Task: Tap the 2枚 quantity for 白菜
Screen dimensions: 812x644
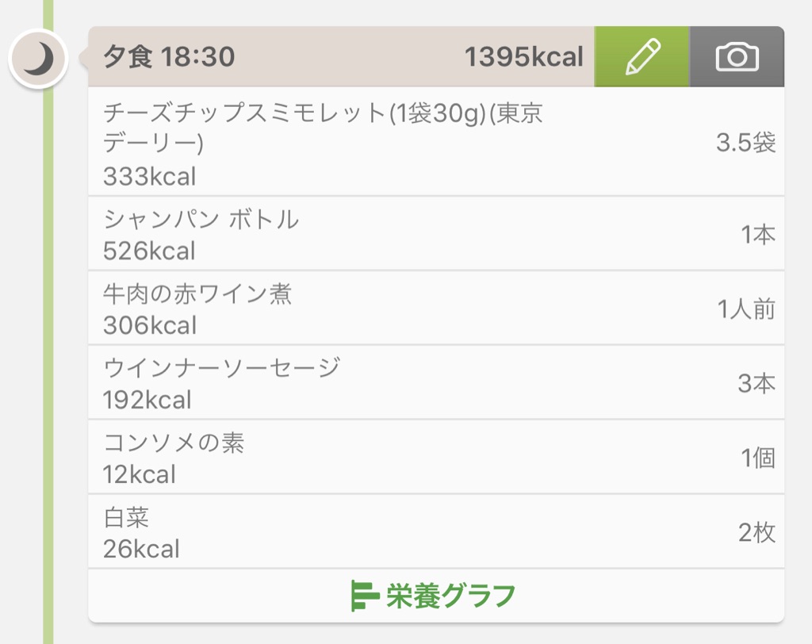Action: [756, 533]
